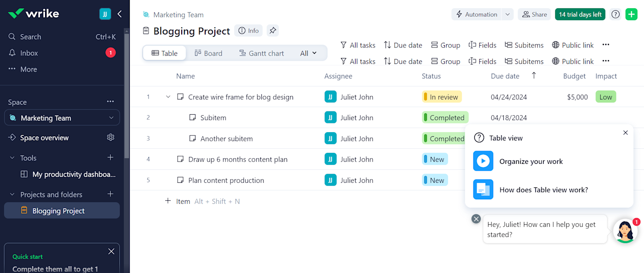
Task: Change New status of Plan content production
Action: tap(435, 180)
